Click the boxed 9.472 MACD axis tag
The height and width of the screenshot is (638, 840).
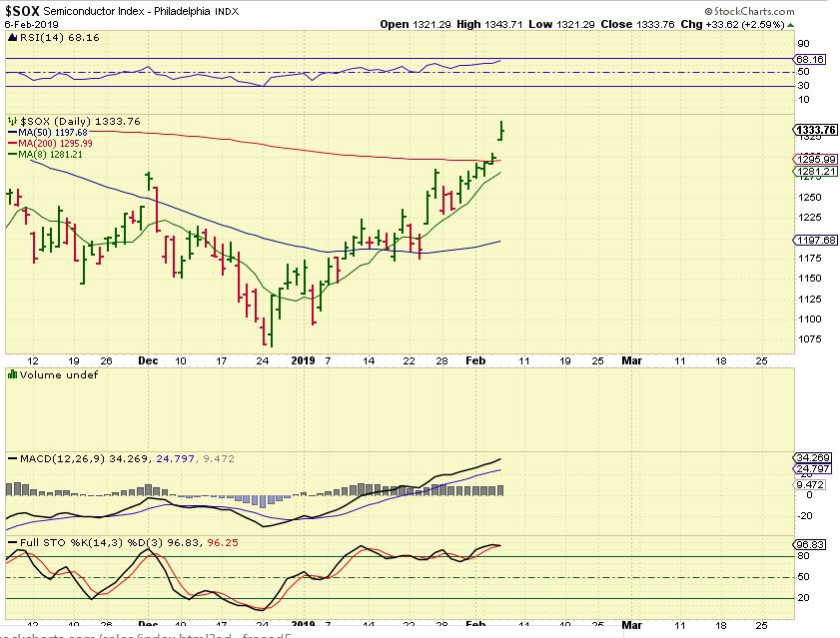click(x=811, y=485)
